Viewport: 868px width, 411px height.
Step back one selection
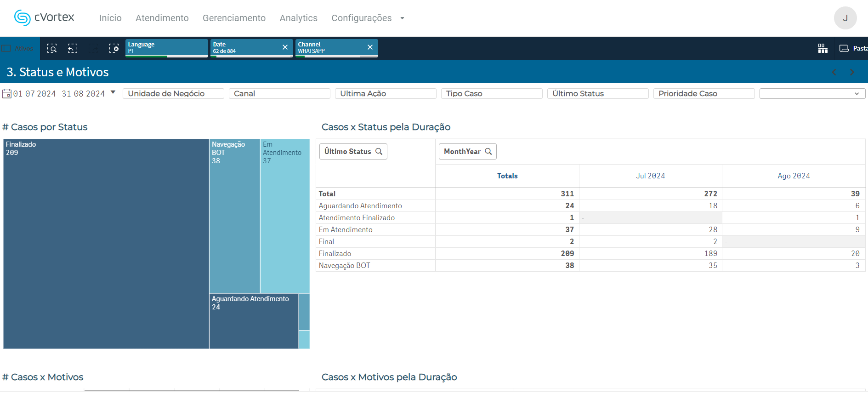click(73, 48)
